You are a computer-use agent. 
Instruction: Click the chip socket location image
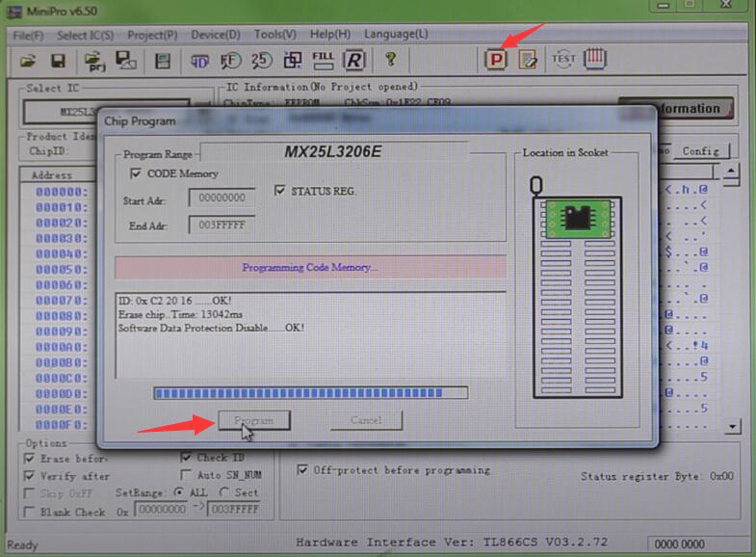(578, 289)
